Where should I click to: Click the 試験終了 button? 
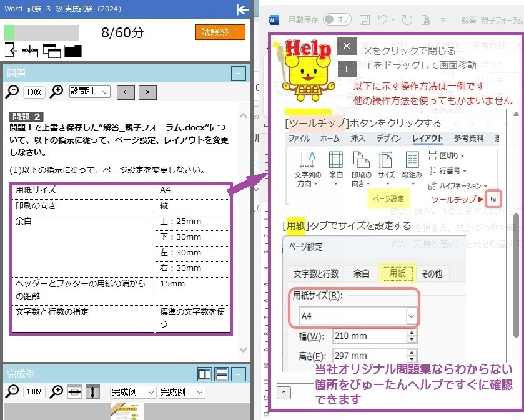point(220,32)
